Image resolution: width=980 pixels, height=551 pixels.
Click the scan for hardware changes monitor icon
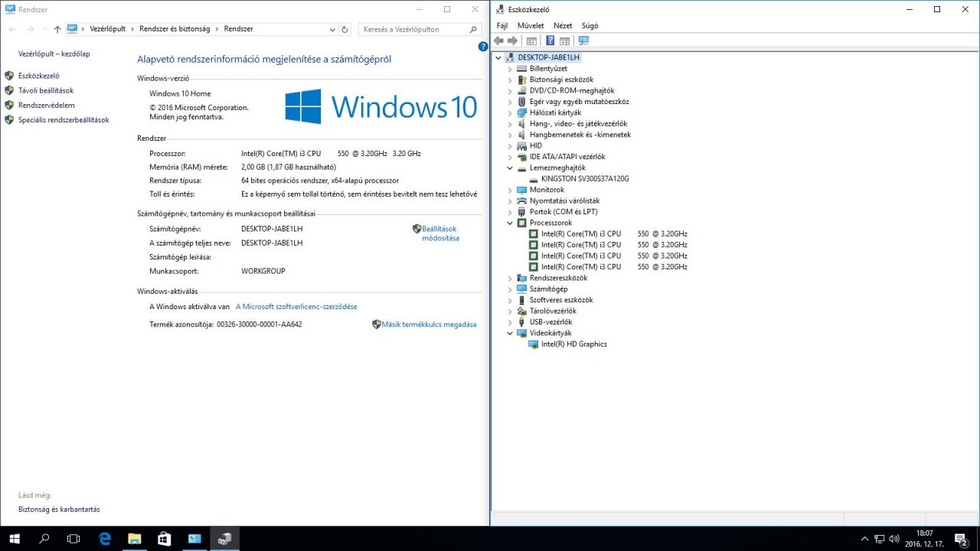pyautogui.click(x=584, y=41)
